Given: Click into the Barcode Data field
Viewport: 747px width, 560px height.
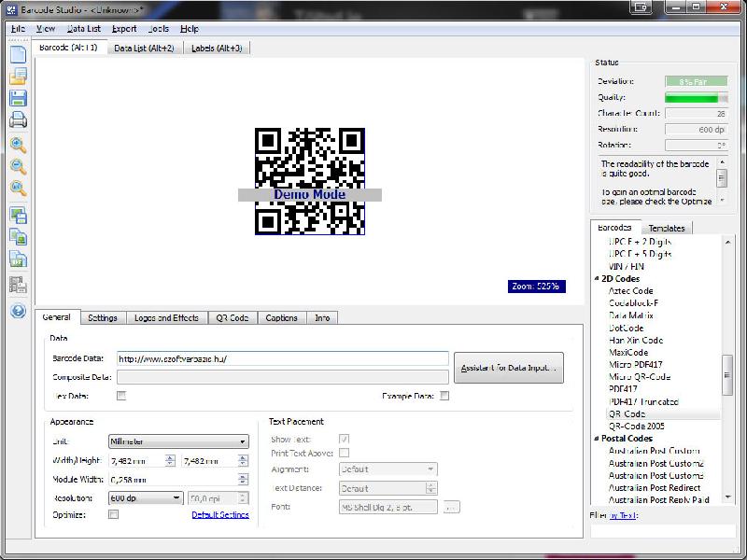Looking at the screenshot, I should tap(283, 359).
